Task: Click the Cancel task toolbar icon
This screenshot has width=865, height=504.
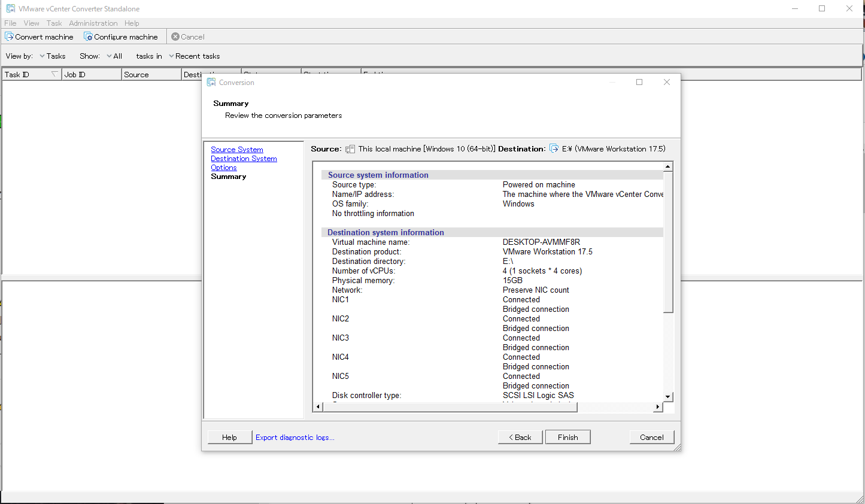Action: pos(175,37)
